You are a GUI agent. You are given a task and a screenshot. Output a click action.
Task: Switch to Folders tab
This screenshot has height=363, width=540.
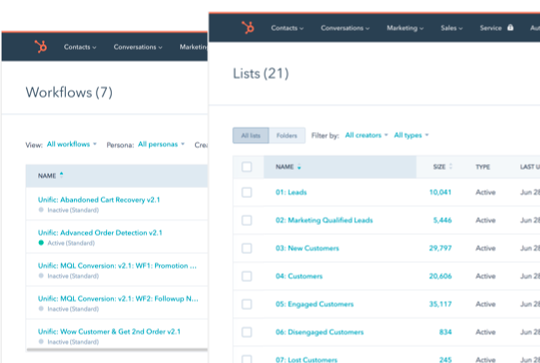pos(287,135)
